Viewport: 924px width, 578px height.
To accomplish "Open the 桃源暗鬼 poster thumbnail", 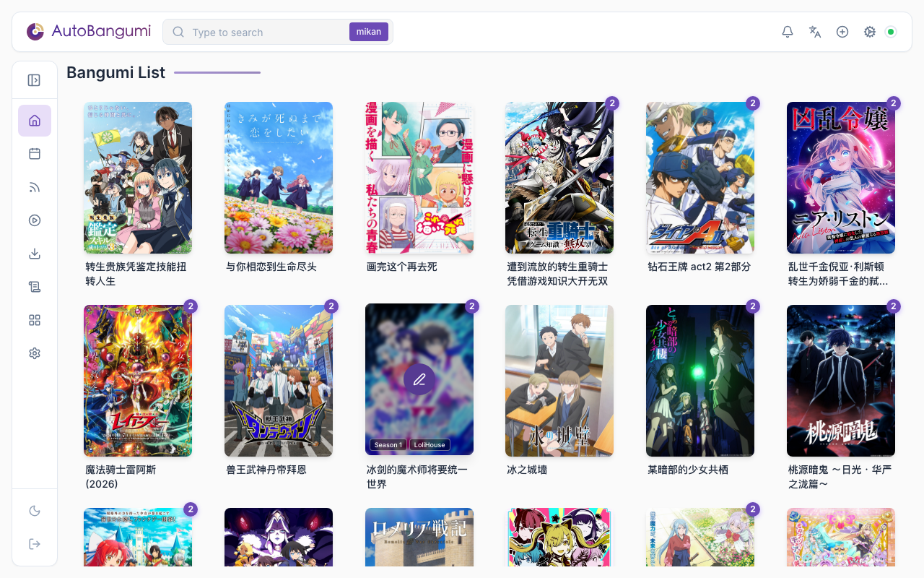I will click(841, 381).
